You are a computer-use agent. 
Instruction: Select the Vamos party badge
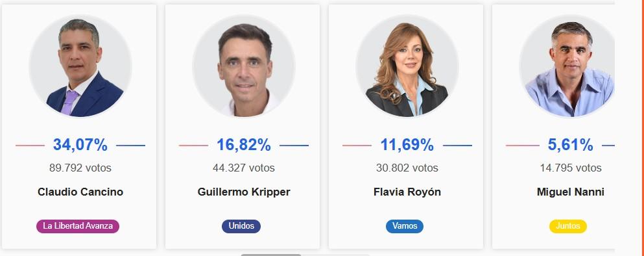click(x=405, y=226)
